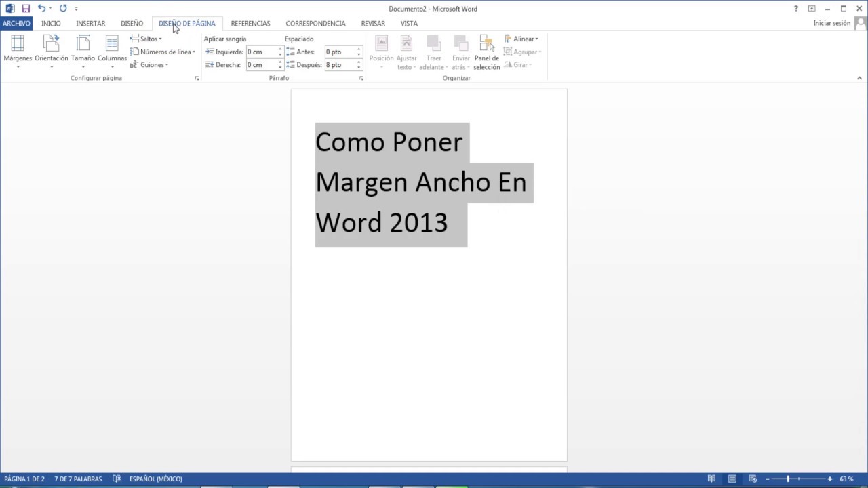Open the ARCHIVO tab

(16, 23)
